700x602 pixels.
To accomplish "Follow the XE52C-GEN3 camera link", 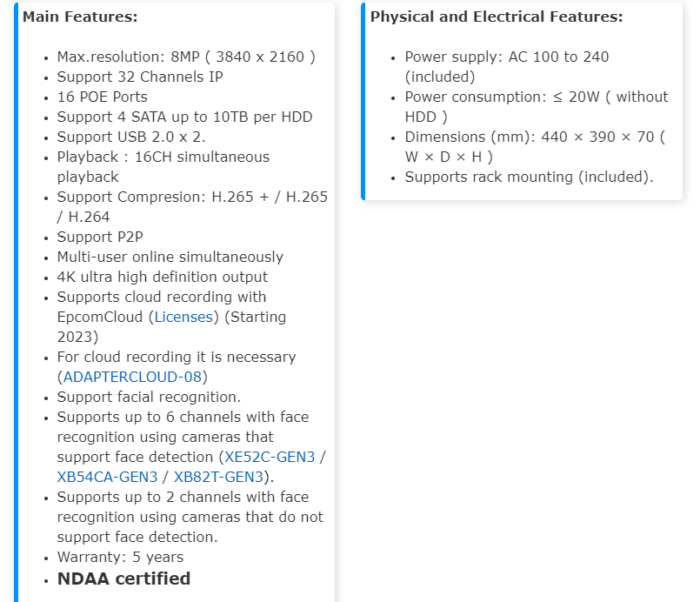I will [270, 457].
